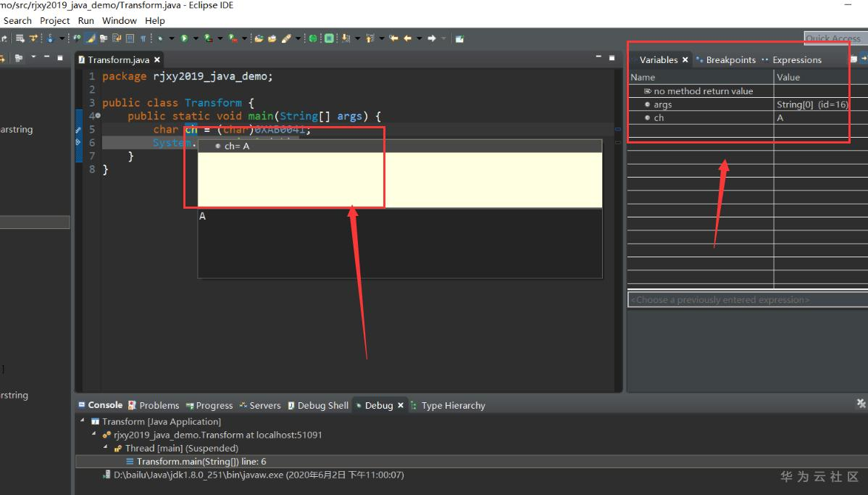Click the green Run button
Image resolution: width=868 pixels, height=495 pixels.
184,38
